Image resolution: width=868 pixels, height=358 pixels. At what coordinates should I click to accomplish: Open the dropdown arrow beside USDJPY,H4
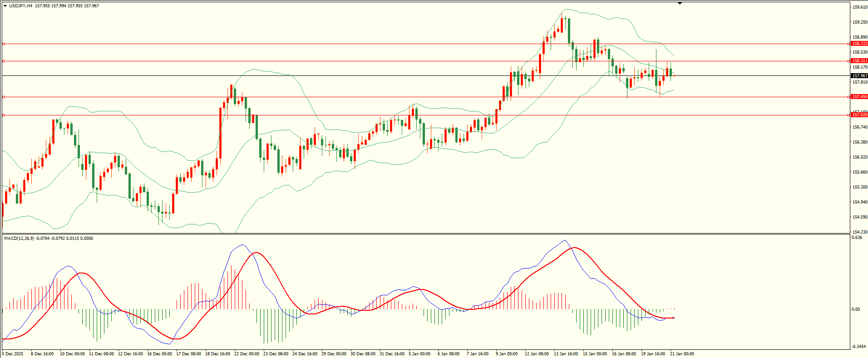pyautogui.click(x=5, y=6)
